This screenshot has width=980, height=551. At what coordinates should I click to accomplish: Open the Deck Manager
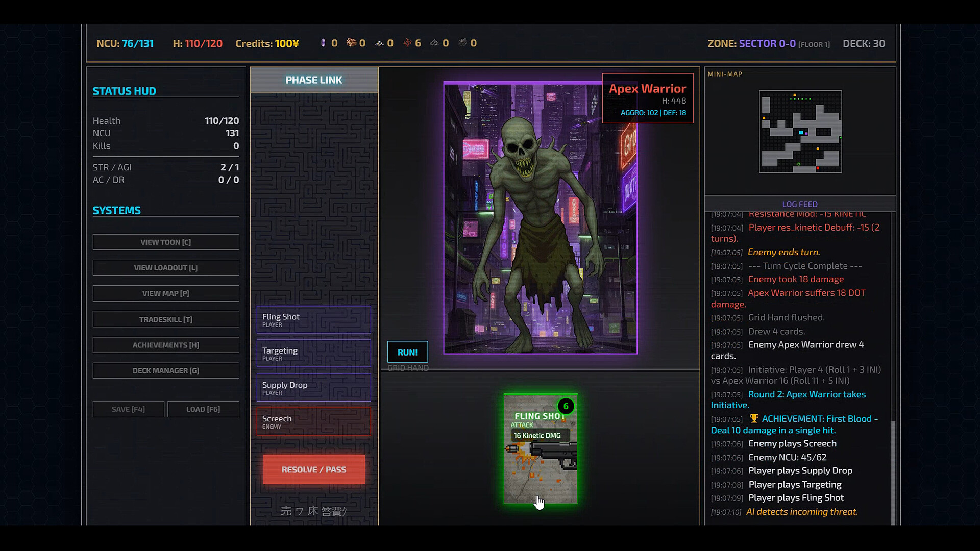[x=166, y=370]
